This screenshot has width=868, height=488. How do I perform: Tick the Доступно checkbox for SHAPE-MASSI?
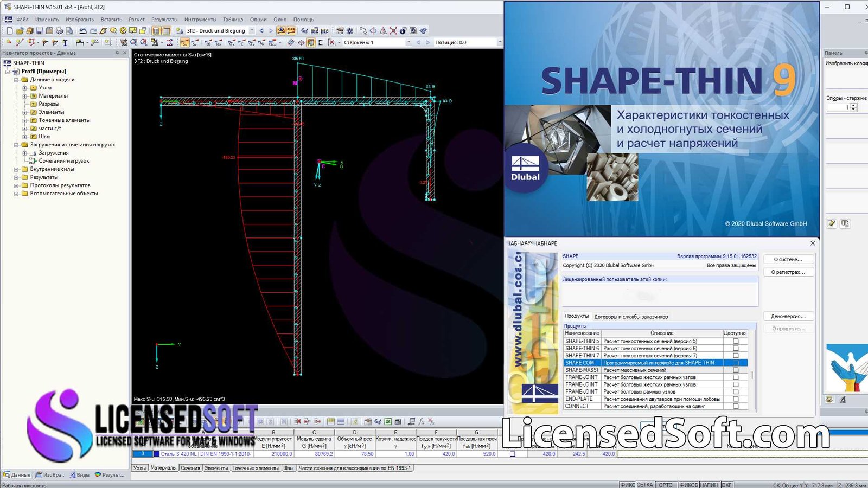pyautogui.click(x=736, y=370)
